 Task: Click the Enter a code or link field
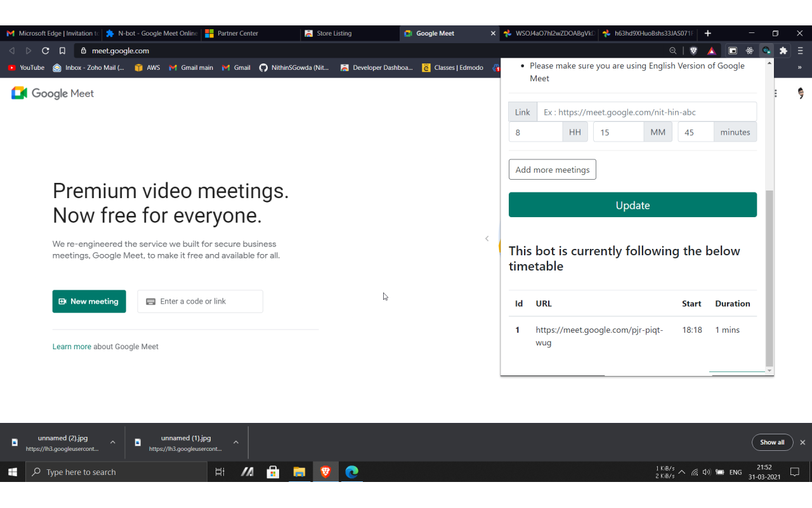[200, 302]
